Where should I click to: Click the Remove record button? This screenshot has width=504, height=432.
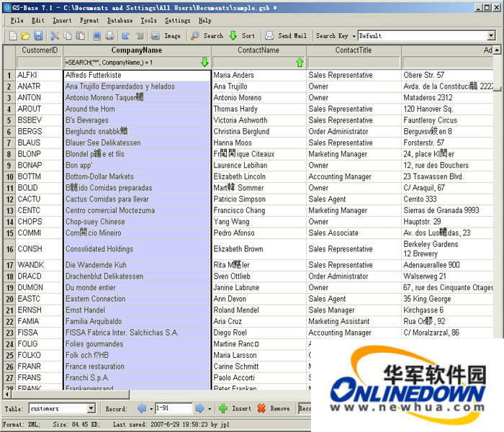[x=274, y=408]
